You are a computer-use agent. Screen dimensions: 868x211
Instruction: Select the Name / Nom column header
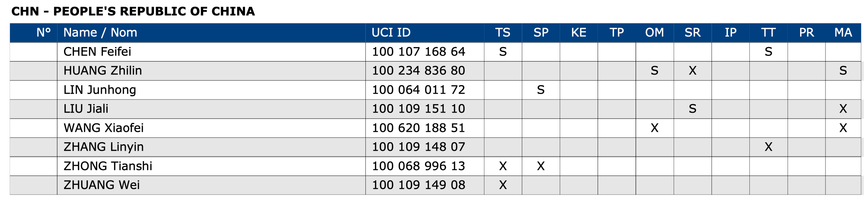tap(100, 32)
